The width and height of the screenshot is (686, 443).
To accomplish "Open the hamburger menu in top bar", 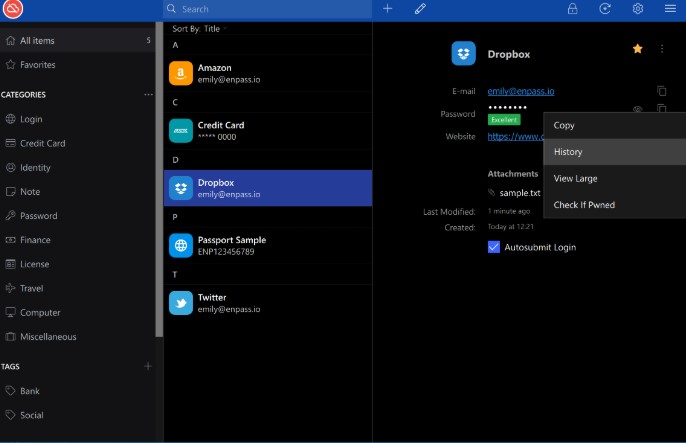I will point(670,9).
